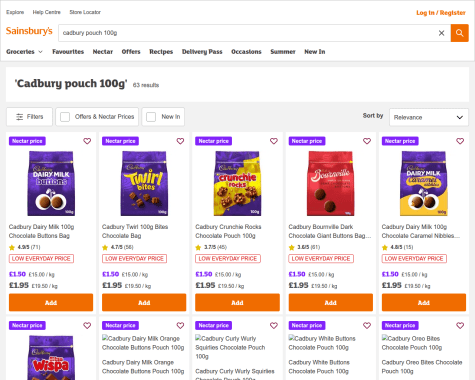
Task: Tick the New In filter checkbox
Action: [x=151, y=117]
